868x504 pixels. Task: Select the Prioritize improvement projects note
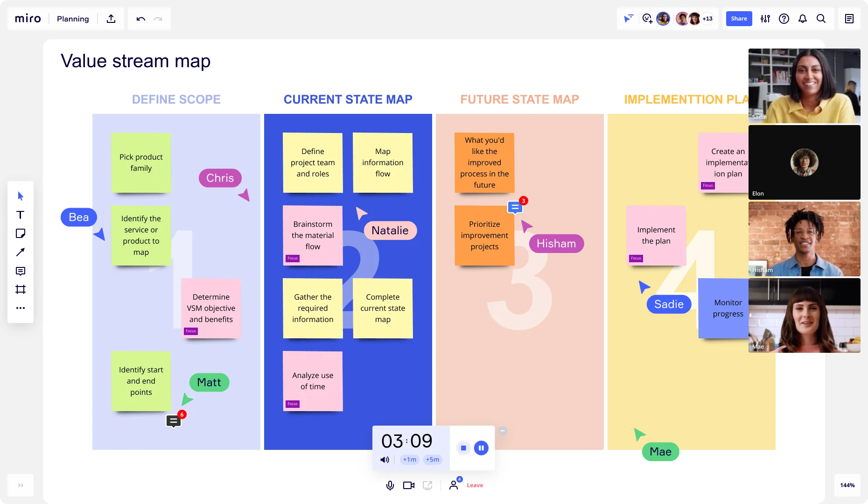point(484,235)
